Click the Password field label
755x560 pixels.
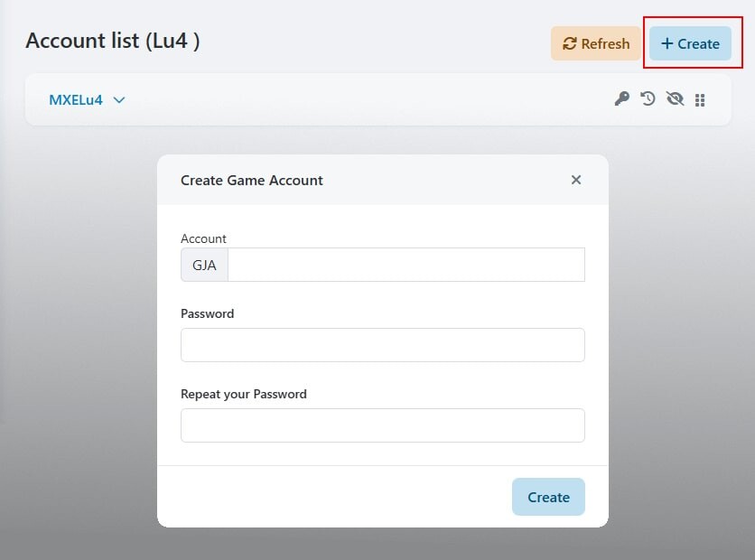(208, 313)
